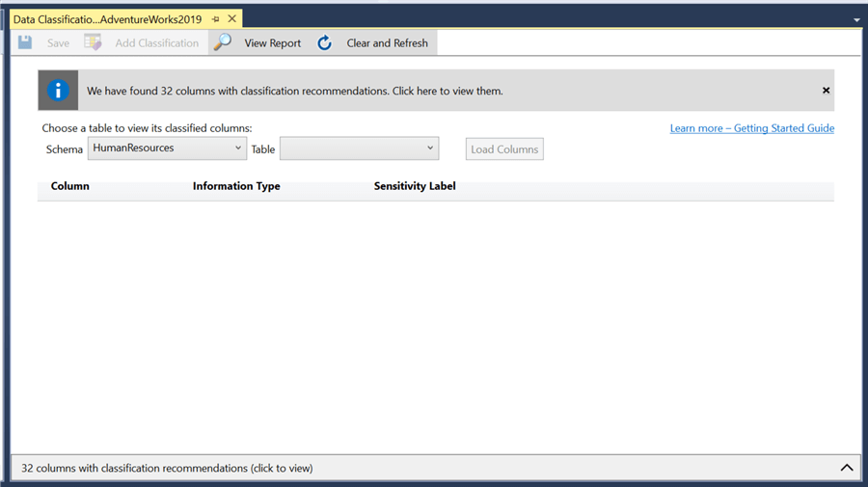
Task: Open the Schema dropdown showing HumanResources
Action: click(167, 149)
